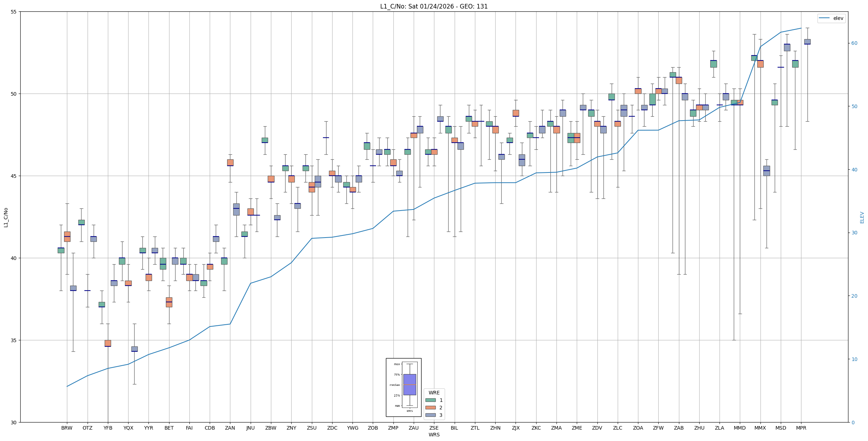868x441 pixels.
Task: Click the BRW station label on x-axis
Action: [67, 428]
